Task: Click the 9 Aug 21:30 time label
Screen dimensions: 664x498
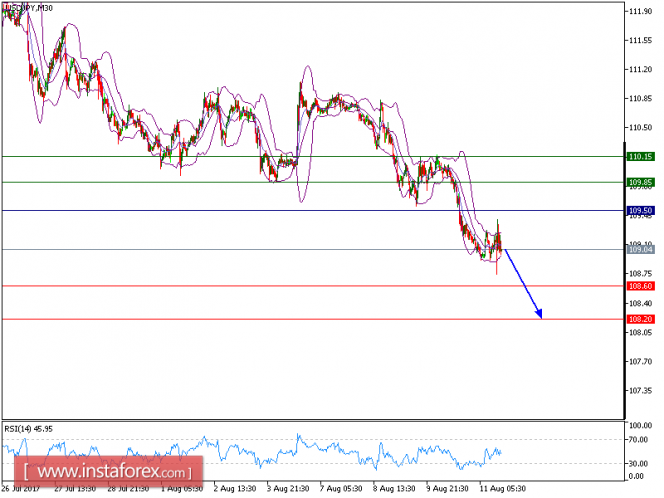Action: pos(448,489)
